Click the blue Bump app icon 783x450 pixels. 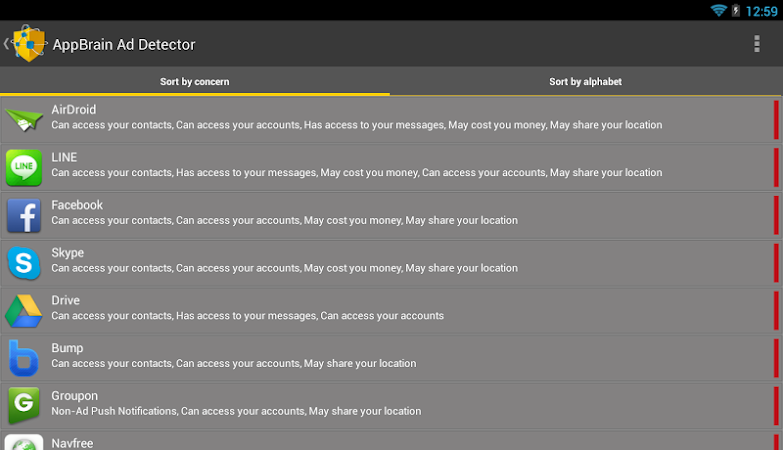click(x=24, y=358)
